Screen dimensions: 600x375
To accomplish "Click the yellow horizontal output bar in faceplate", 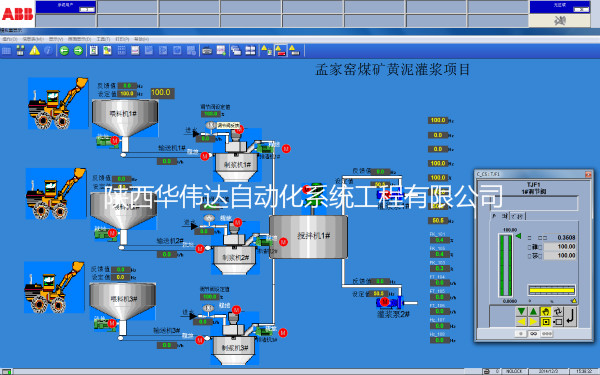I will pyautogui.click(x=551, y=290).
